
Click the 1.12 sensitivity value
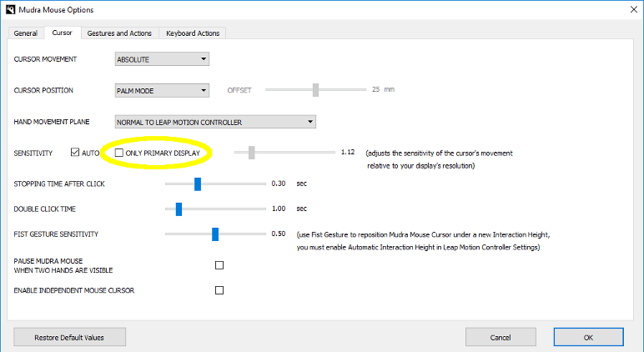pos(348,152)
